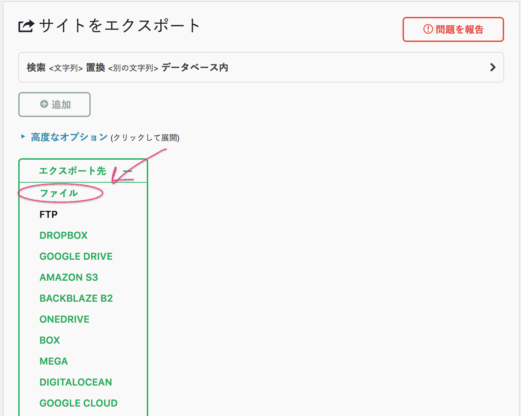Open the 高度なオプション link
Viewport: 521px width, 416px height.
(69, 137)
